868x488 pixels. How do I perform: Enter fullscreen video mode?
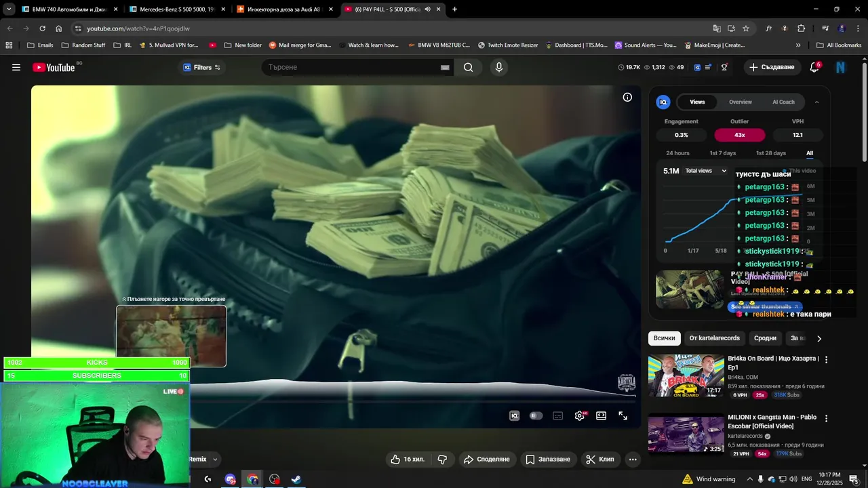pos(623,415)
